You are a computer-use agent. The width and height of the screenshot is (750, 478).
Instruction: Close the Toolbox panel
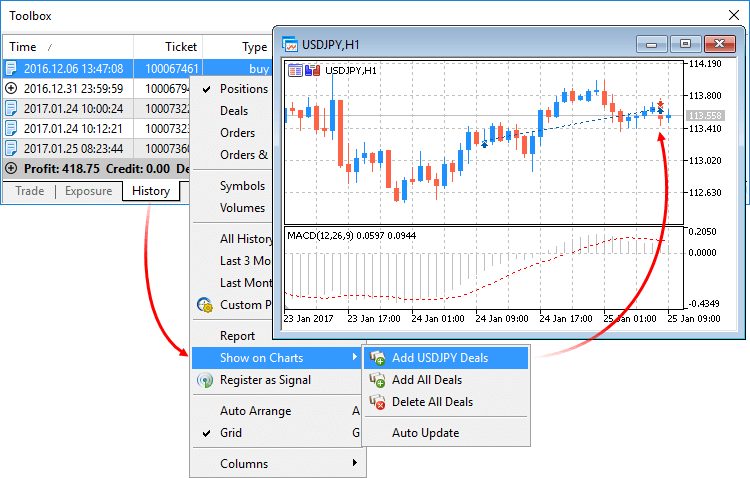click(734, 15)
